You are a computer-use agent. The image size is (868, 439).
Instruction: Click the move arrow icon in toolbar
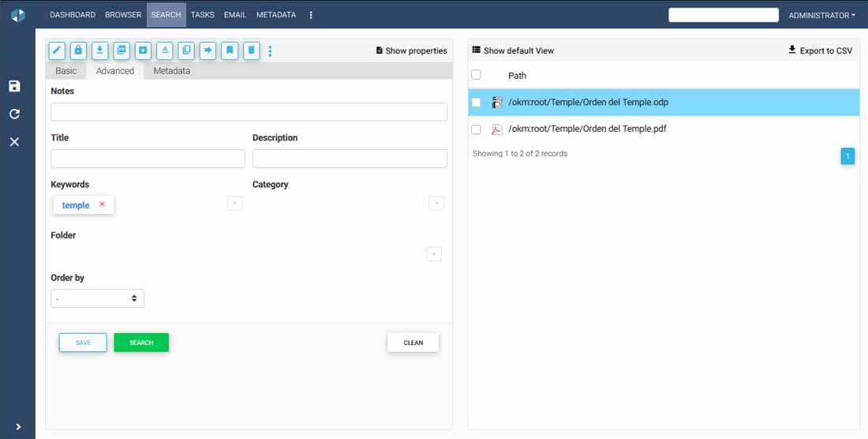pos(208,51)
